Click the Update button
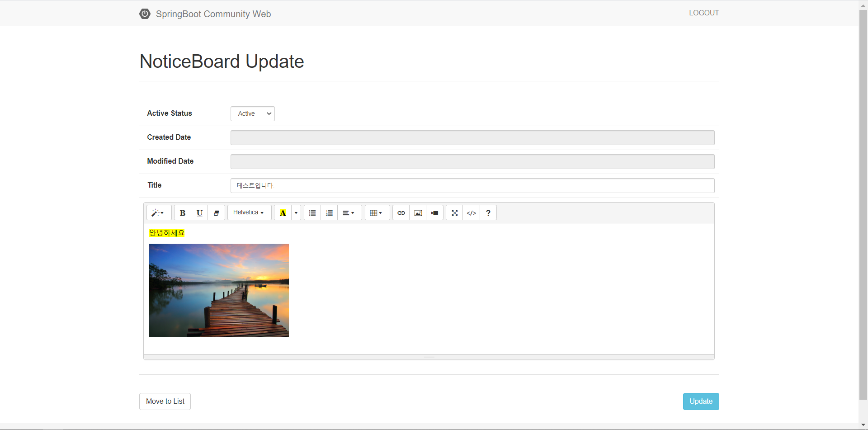 click(x=701, y=402)
